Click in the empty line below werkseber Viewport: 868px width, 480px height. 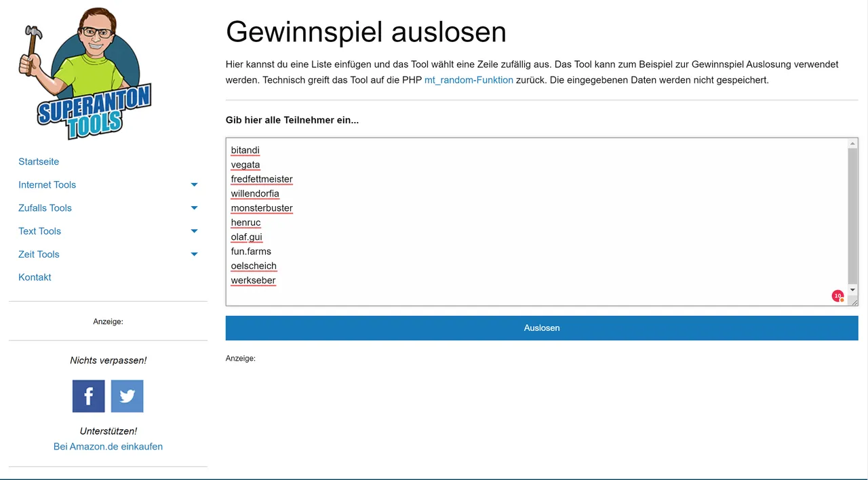pos(536,294)
